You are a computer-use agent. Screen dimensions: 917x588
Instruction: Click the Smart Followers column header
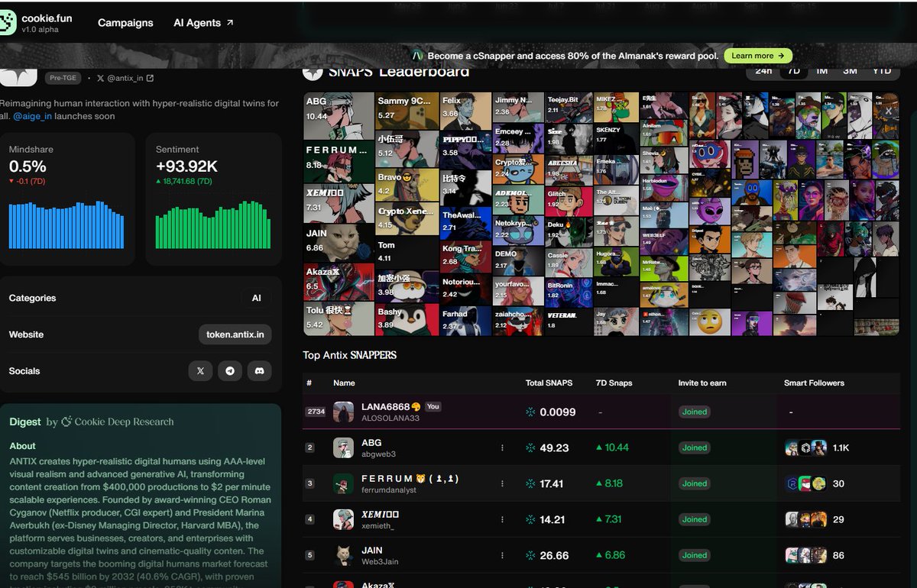coord(814,383)
